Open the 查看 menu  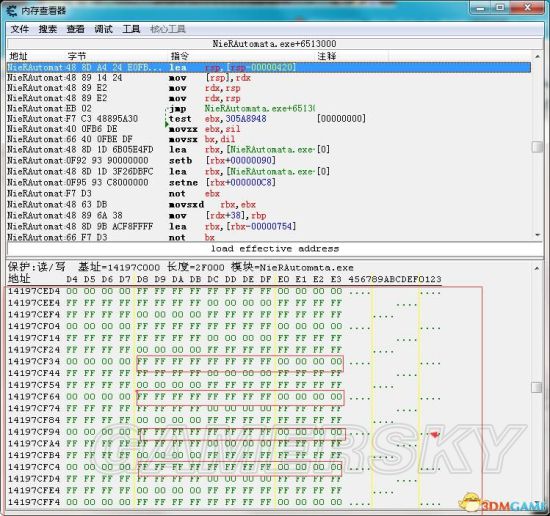(76, 29)
